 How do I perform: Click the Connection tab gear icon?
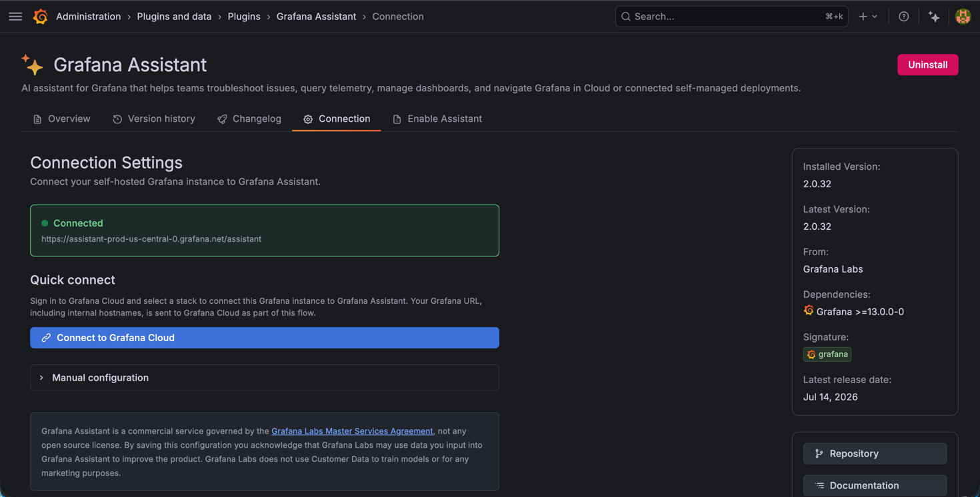[x=308, y=119]
